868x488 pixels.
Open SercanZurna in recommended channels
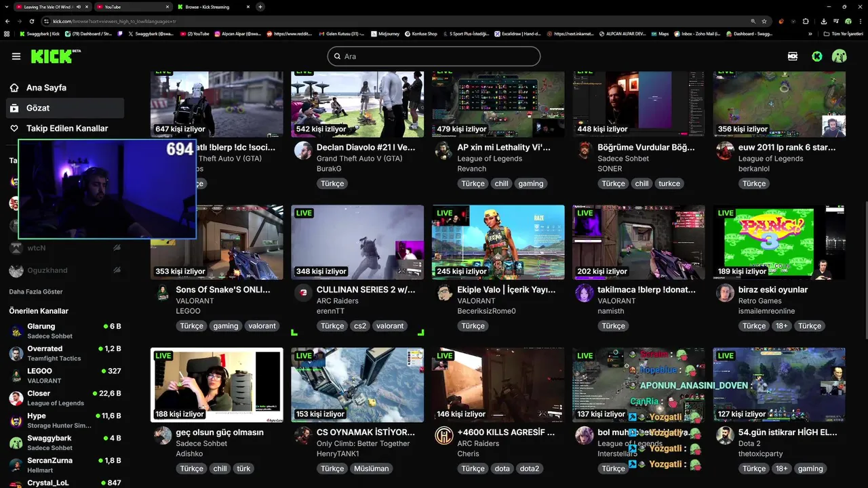[x=65, y=465]
